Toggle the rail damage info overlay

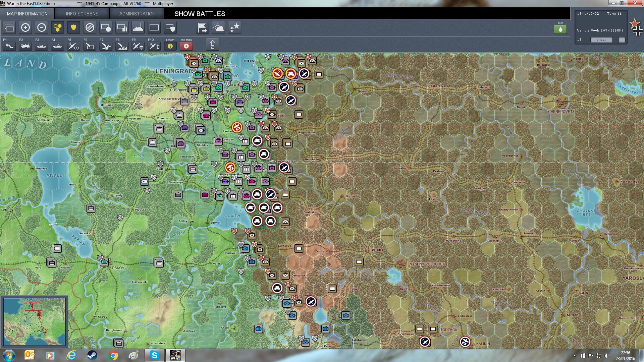point(90,27)
